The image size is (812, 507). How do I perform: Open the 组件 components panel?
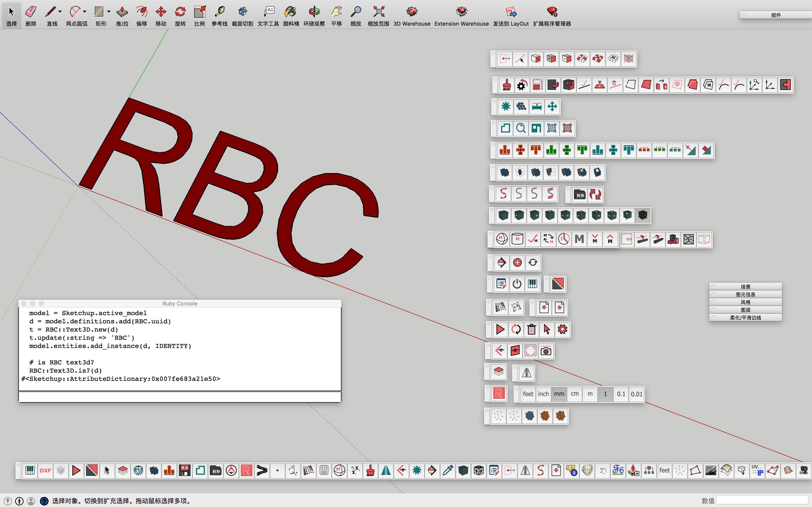click(x=776, y=15)
